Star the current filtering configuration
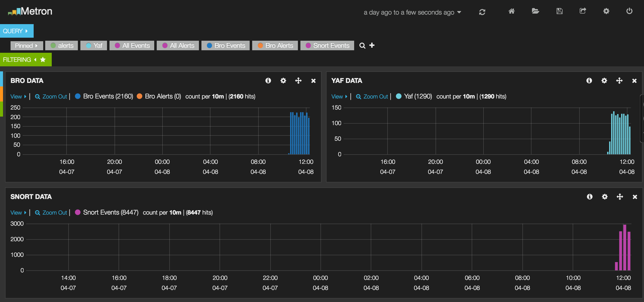Viewport: 644px width, 302px height. tap(43, 60)
